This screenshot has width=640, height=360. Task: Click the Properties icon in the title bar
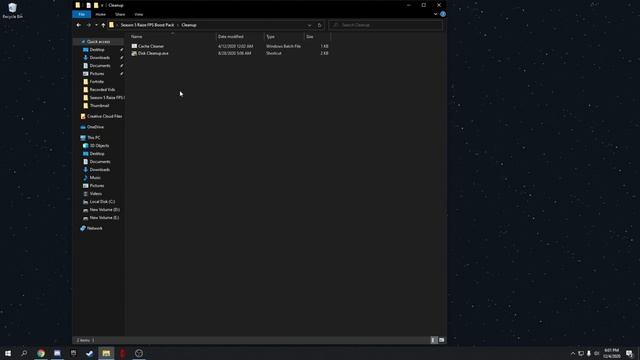tap(88, 5)
